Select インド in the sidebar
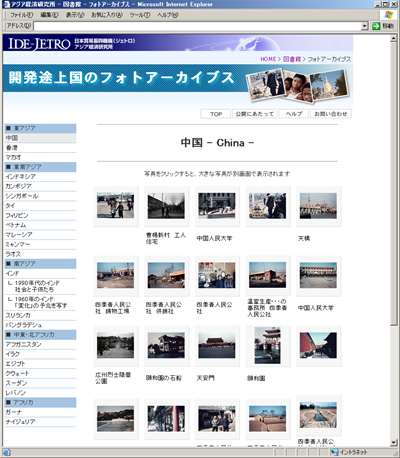 [40, 273]
